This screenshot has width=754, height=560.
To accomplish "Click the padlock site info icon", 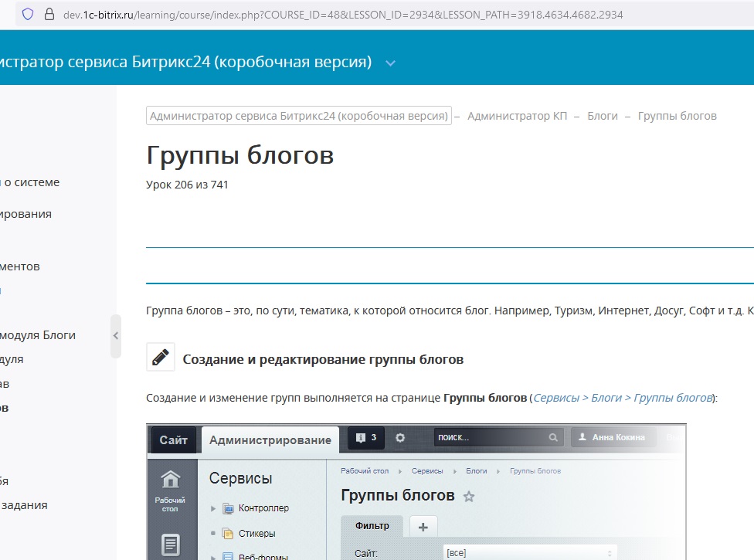I will tap(49, 14).
